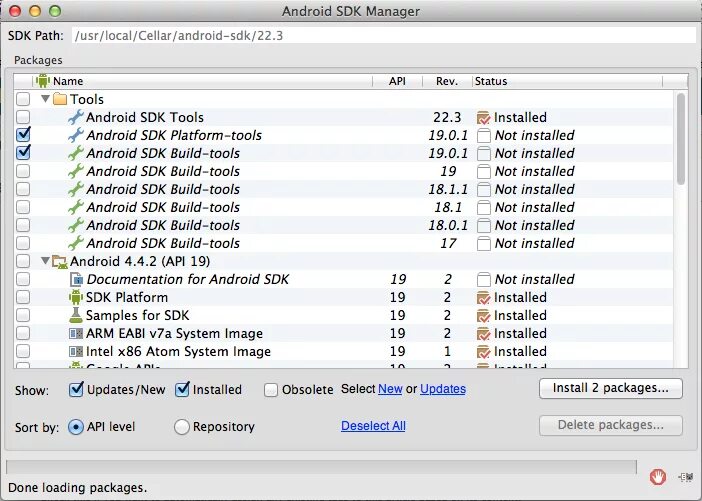Uncheck the Android SDK Platform-tools package checkbox
Screen dimensions: 702x501
23,135
